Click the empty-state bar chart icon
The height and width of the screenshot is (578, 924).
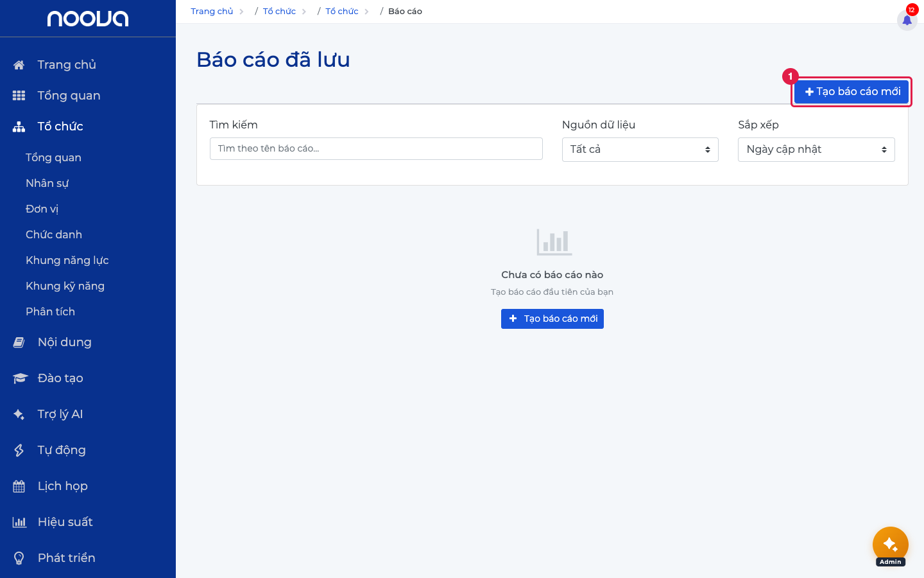tap(554, 242)
